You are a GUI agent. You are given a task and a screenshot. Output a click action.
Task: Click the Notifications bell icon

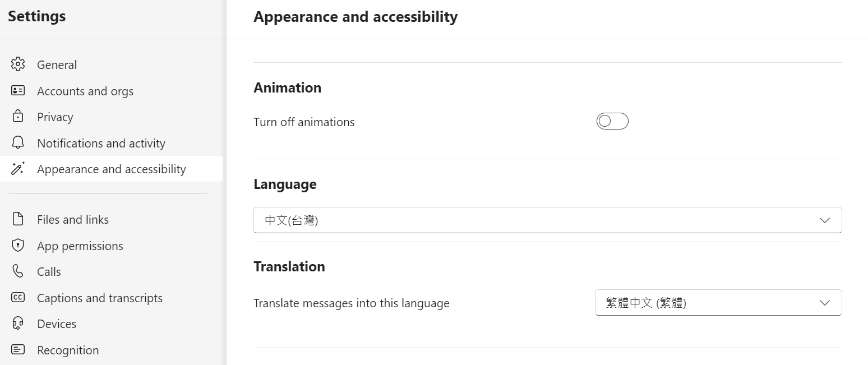(x=18, y=143)
